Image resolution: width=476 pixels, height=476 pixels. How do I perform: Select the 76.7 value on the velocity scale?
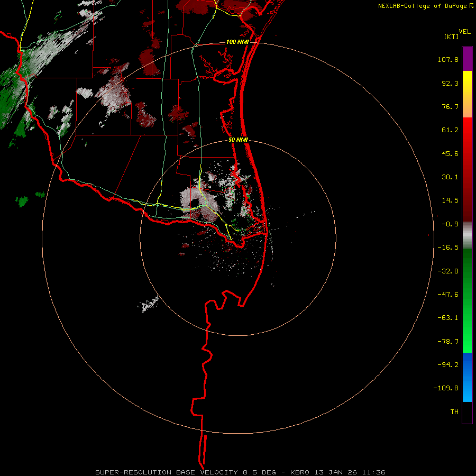pos(450,106)
